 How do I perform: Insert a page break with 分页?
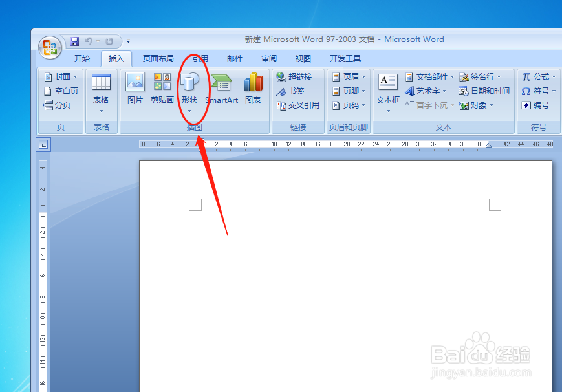57,105
